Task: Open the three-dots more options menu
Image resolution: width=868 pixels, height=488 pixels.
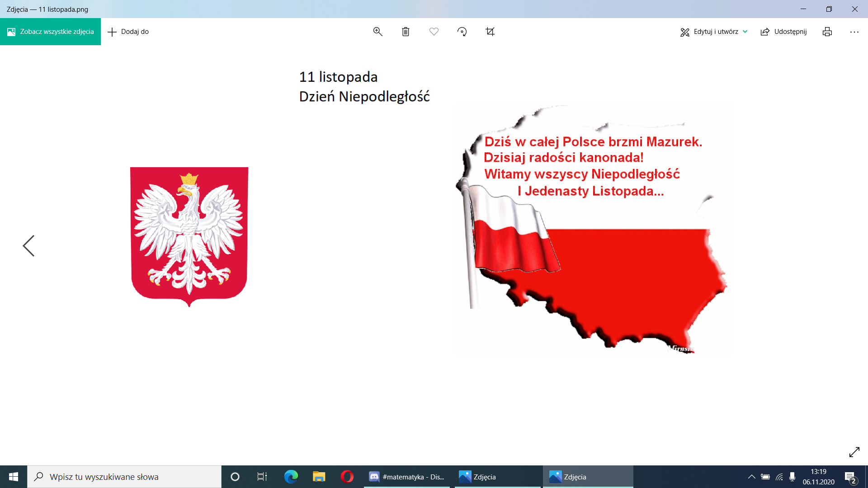Action: 854,32
